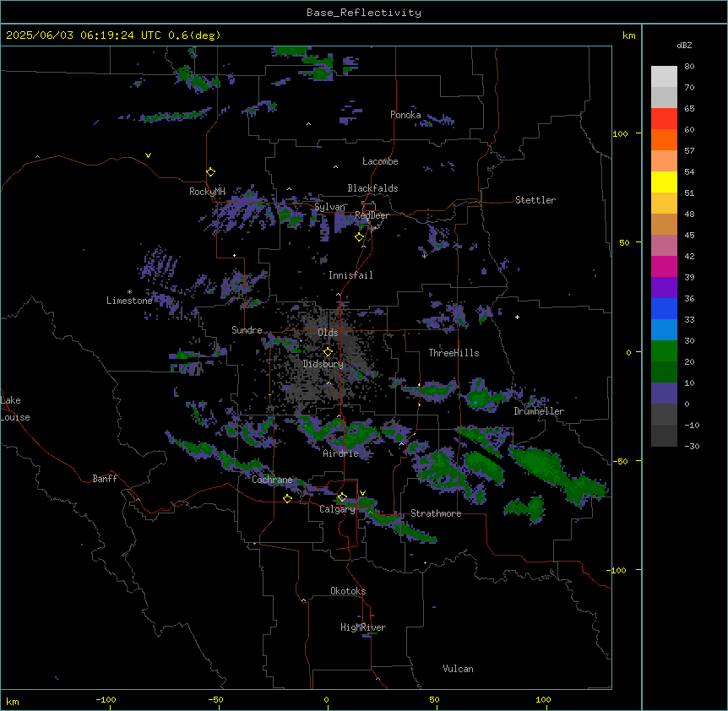
Task: Click the dBZ legend heading
Action: pos(684,46)
